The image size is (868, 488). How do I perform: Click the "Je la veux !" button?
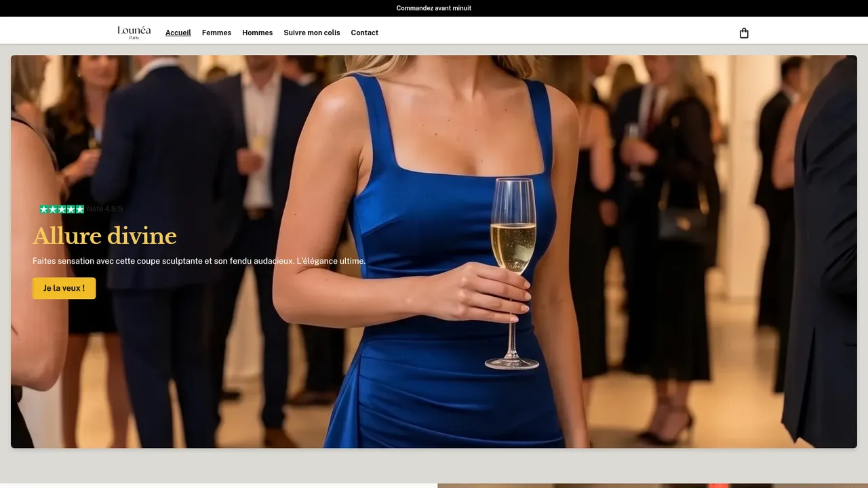pyautogui.click(x=64, y=288)
